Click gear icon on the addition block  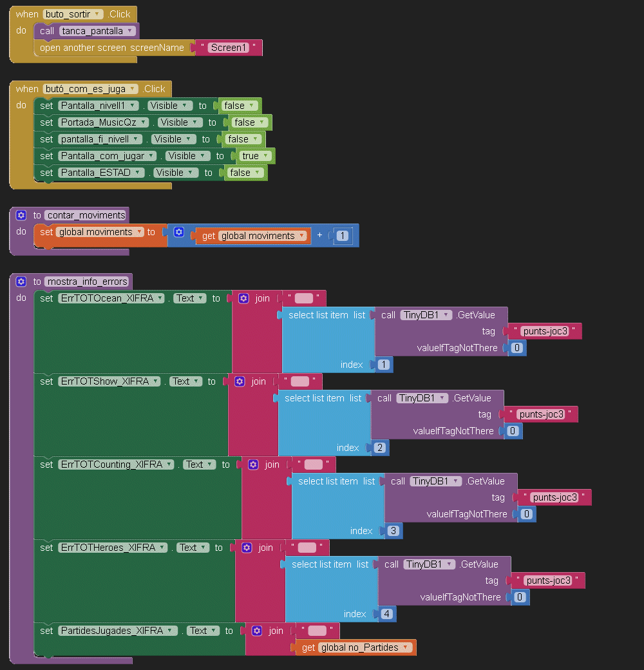(x=178, y=233)
